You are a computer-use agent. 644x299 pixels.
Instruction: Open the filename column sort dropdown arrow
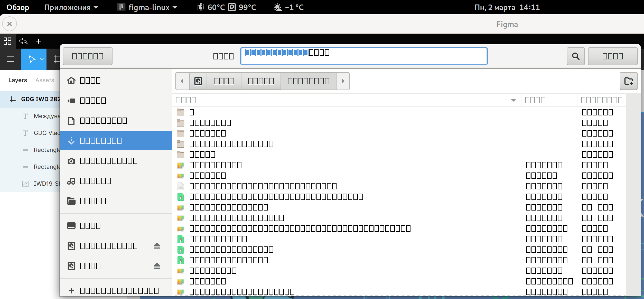click(x=514, y=100)
